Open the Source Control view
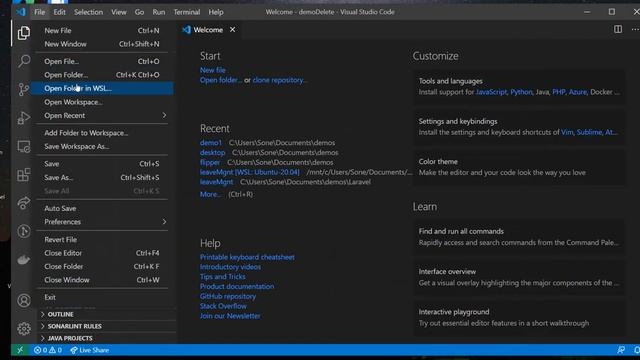This screenshot has height=360, width=640. click(x=24, y=89)
